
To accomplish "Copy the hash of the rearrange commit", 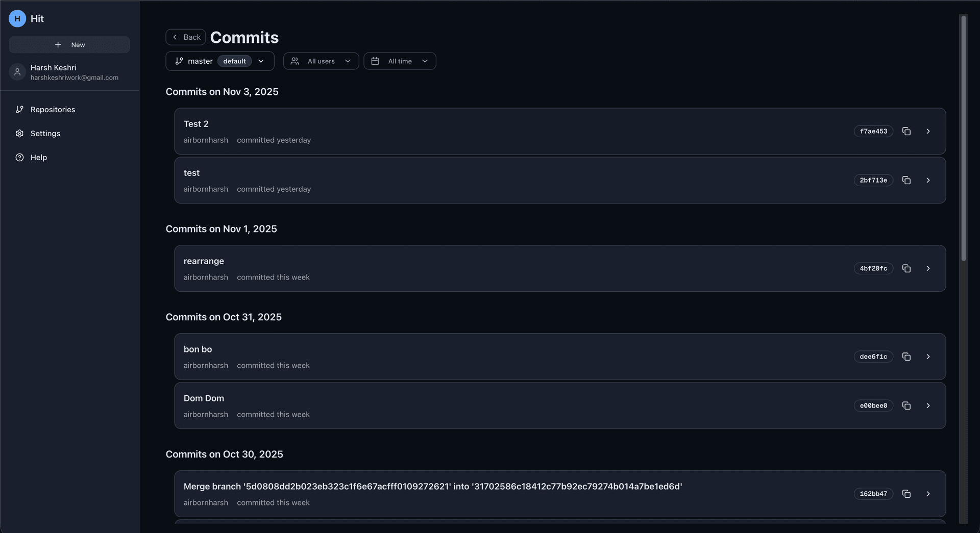I will tap(906, 268).
